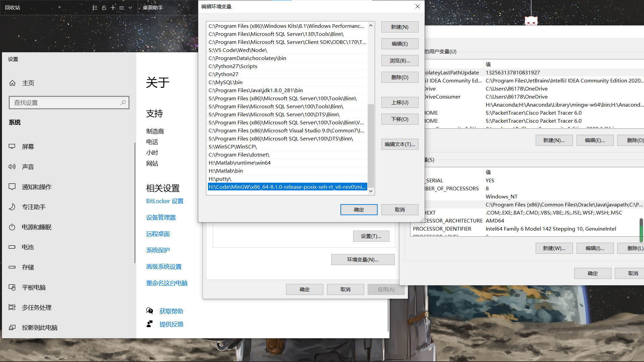Click the 浏览(B)... button
Image resolution: width=644 pixels, height=362 pixels.
(x=400, y=61)
